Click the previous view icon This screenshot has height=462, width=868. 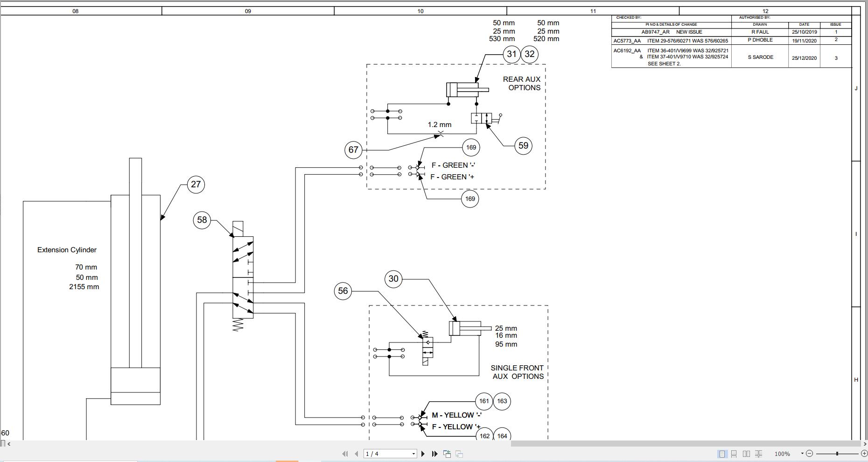tap(447, 454)
